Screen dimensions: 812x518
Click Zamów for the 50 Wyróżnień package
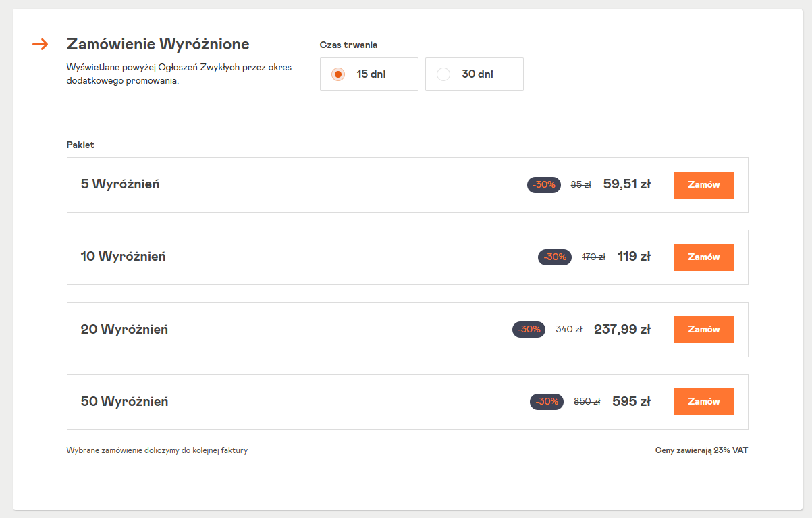pos(703,402)
